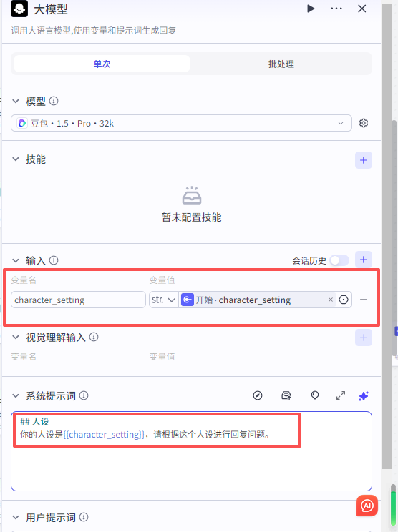
Task: Edit the character_setting variable name field
Action: [x=78, y=300]
